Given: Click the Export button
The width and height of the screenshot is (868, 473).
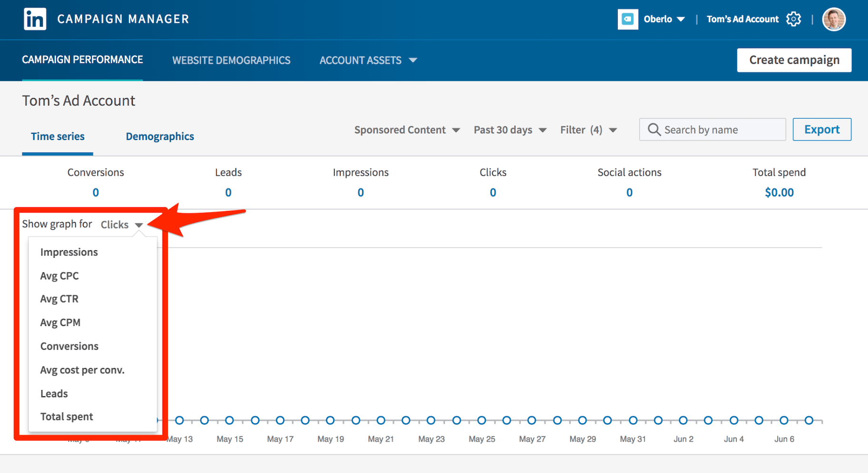Looking at the screenshot, I should click(x=821, y=130).
